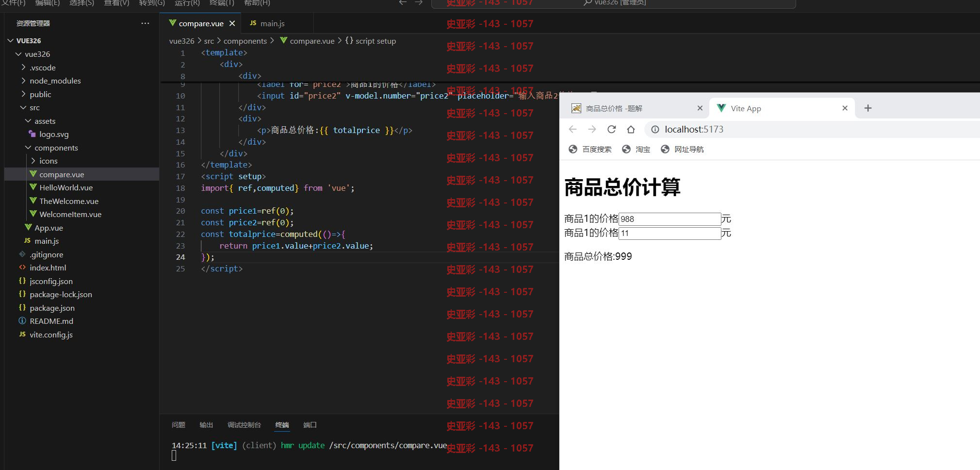Open the 百度搜索 bookmark

click(590, 149)
